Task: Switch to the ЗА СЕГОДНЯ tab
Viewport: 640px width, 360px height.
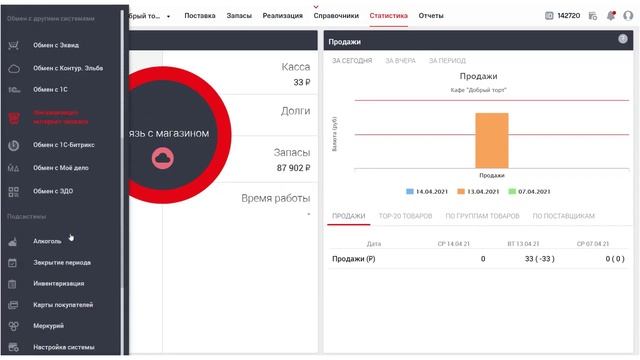Action: tap(352, 61)
